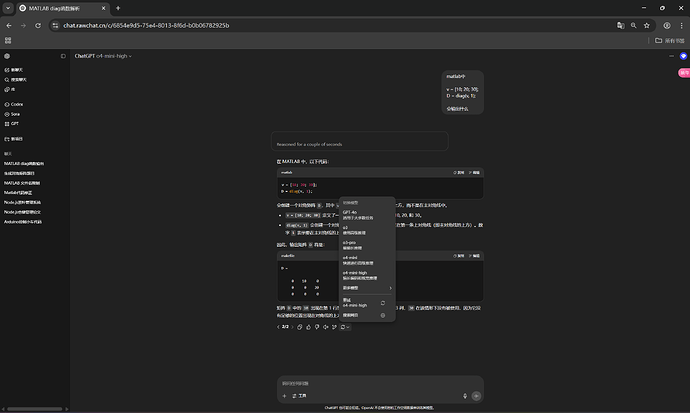Click the ChatGPT logo in the sidebar
690x413 pixels.
coord(7,56)
